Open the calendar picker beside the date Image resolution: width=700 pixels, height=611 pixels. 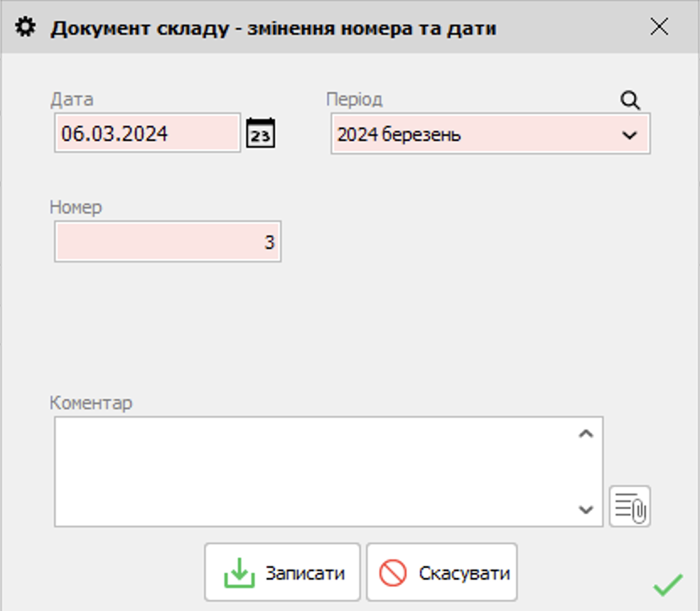(x=260, y=133)
